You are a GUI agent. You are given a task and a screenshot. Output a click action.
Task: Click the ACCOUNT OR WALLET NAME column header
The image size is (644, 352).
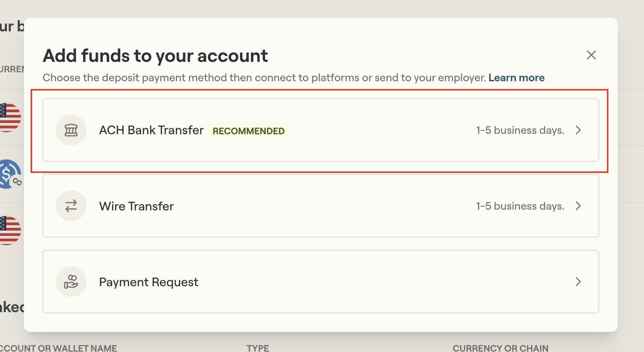(x=58, y=347)
